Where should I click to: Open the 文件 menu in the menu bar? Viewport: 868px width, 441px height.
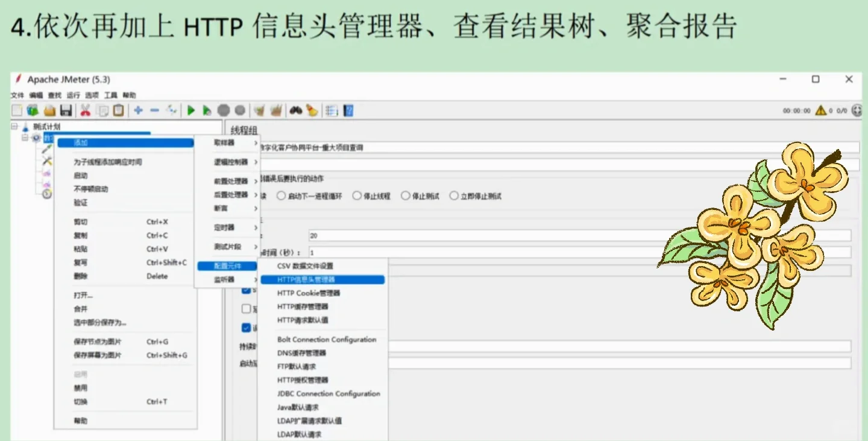click(17, 95)
